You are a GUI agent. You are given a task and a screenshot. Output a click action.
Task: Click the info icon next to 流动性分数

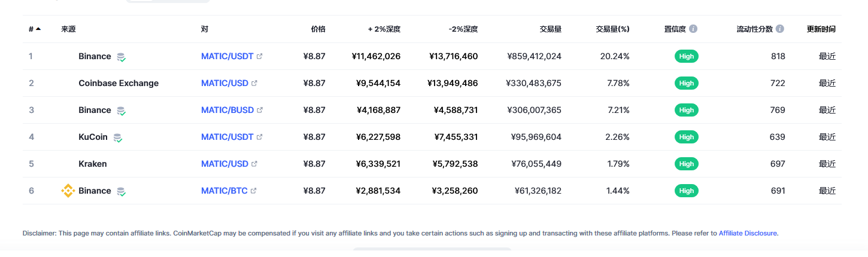point(780,29)
